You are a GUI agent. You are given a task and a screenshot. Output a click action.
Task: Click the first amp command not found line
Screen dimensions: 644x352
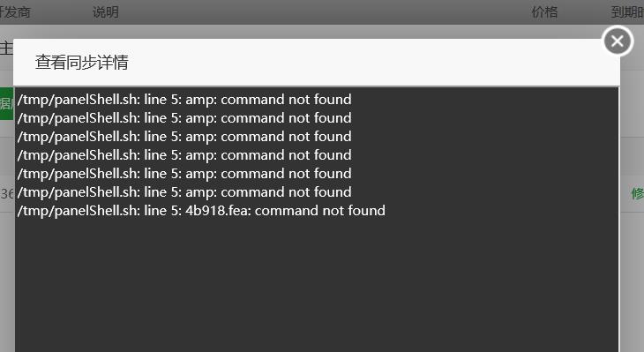[184, 100]
